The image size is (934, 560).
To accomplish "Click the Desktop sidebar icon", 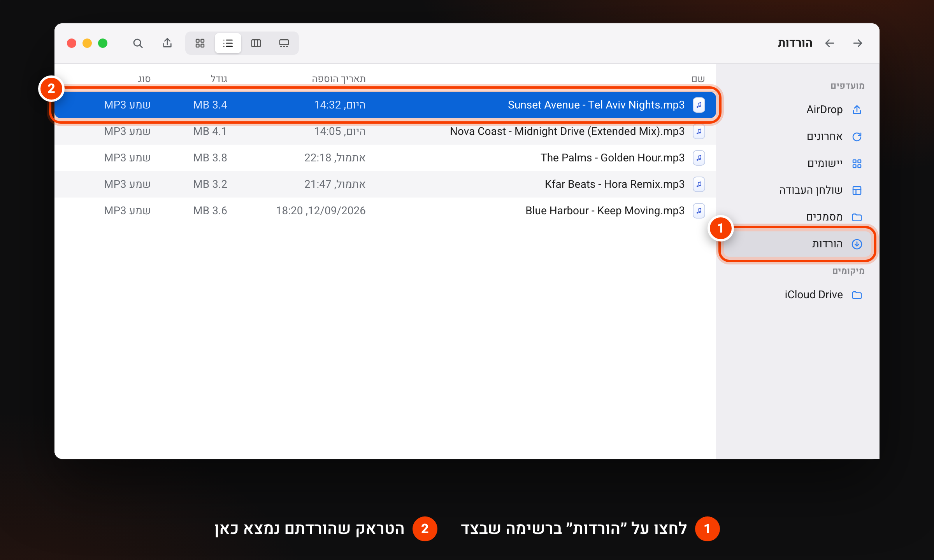I will pos(857,190).
